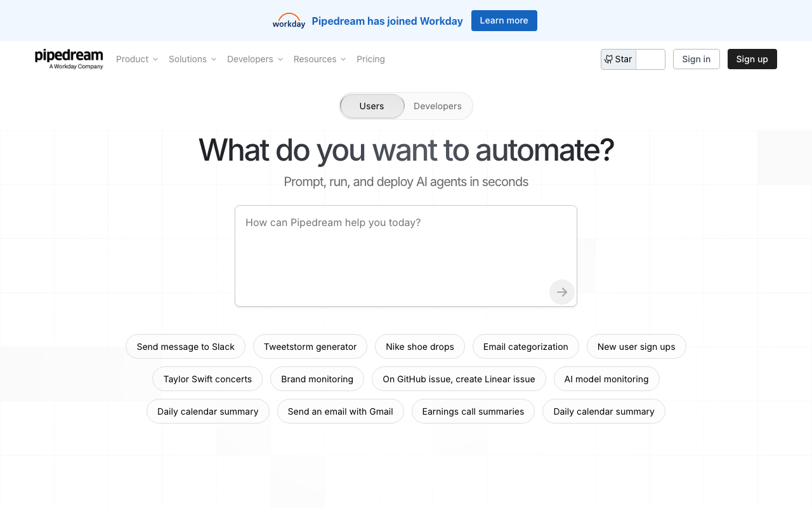Open the Pricing page
The height and width of the screenshot is (508, 812).
tap(370, 59)
